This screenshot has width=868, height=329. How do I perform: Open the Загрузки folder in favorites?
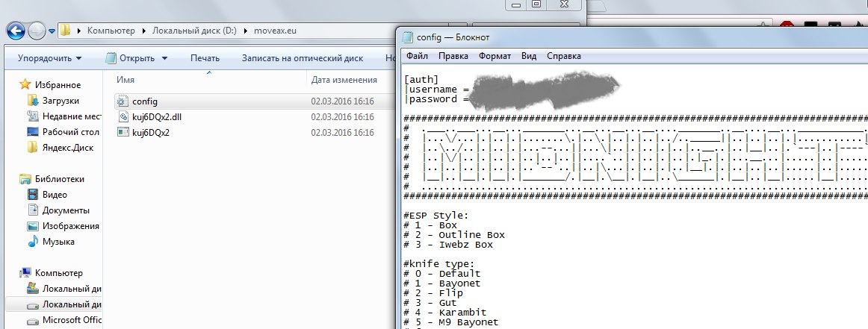(60, 100)
